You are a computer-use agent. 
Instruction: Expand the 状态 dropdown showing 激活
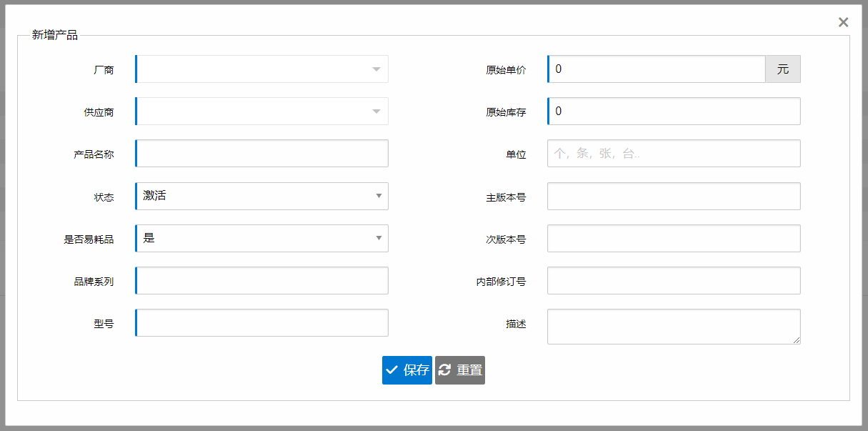[261, 196]
